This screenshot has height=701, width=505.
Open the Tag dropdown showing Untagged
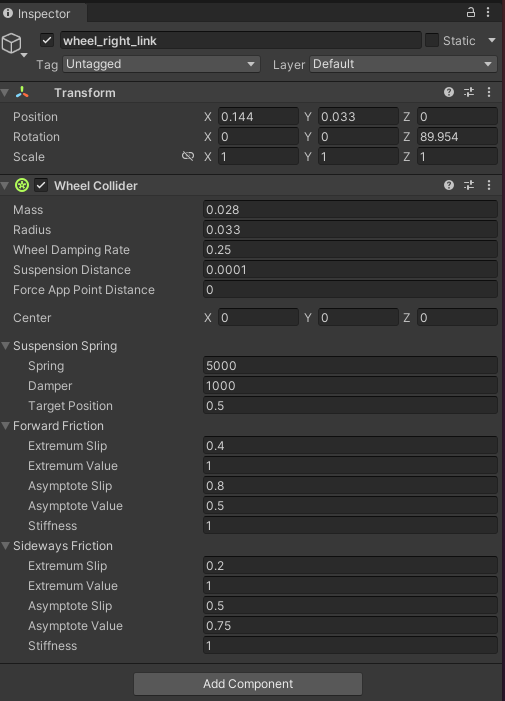[161, 64]
